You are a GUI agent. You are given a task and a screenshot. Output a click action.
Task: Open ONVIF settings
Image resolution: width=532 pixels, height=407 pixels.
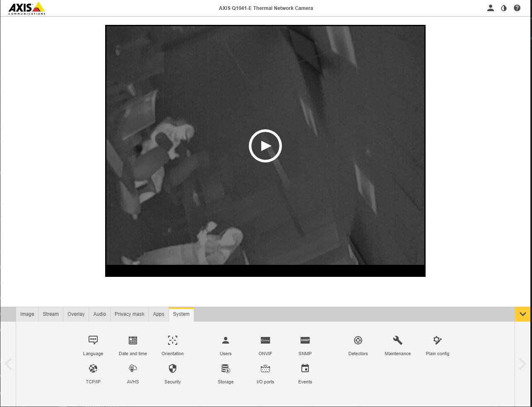tap(265, 341)
